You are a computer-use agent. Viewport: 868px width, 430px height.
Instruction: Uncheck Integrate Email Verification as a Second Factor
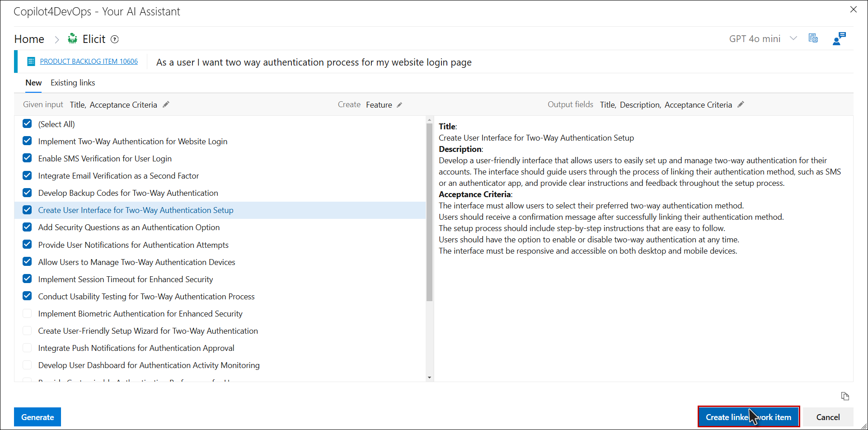click(x=27, y=175)
